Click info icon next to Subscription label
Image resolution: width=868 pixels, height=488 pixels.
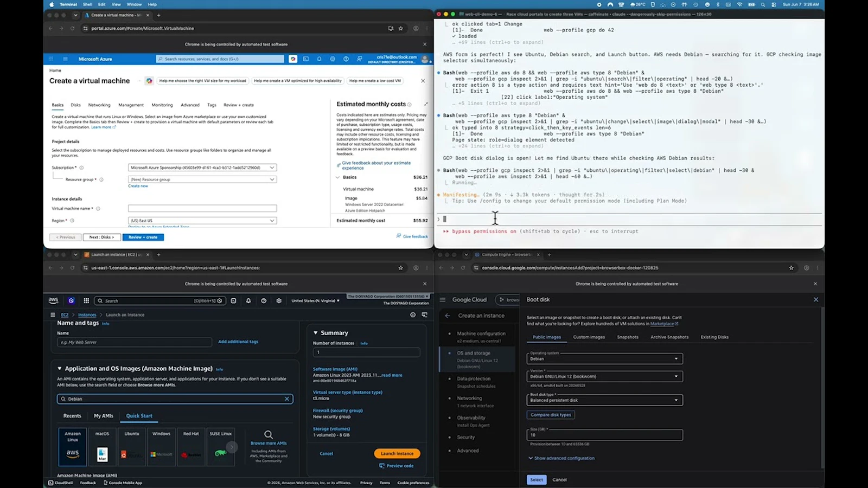82,168
